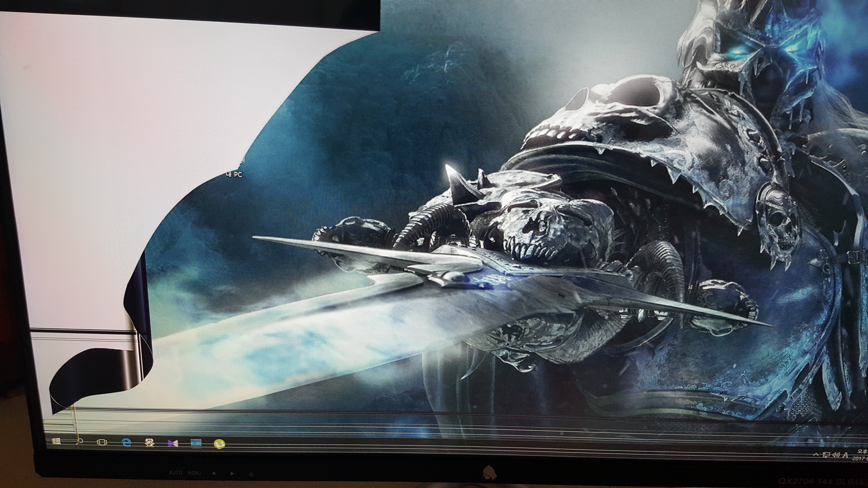Open Visual Studio from the taskbar
This screenshot has width=868, height=488.
173,444
